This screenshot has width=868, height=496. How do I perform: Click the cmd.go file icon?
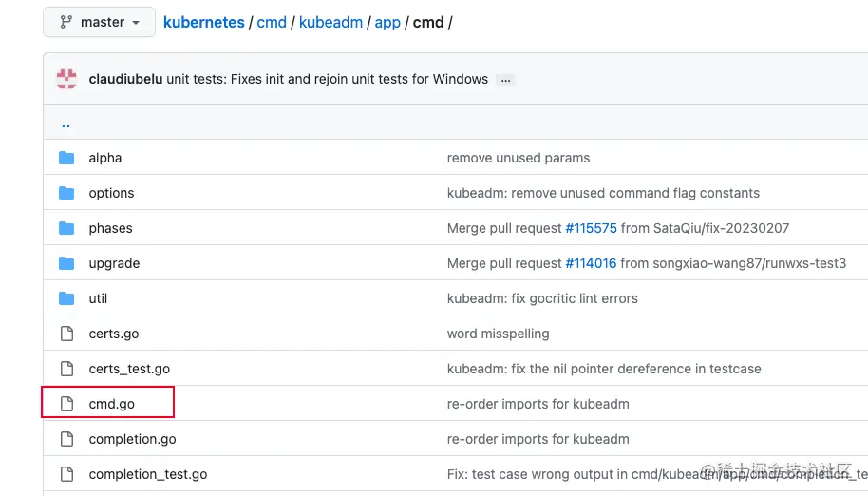(x=66, y=404)
